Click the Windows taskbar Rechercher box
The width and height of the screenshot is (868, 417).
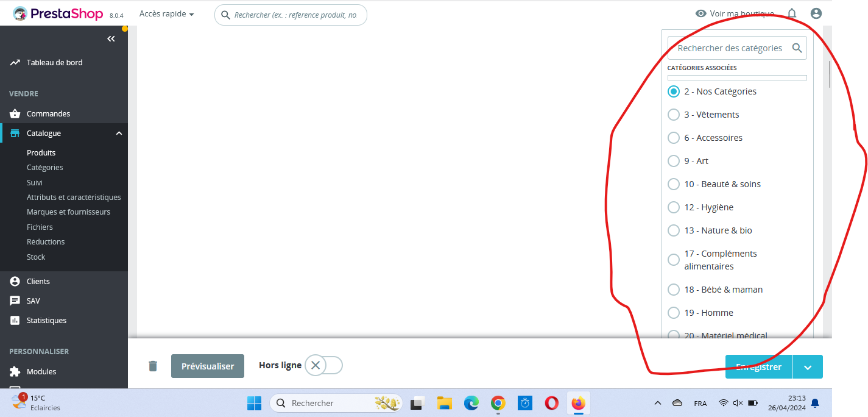point(336,403)
